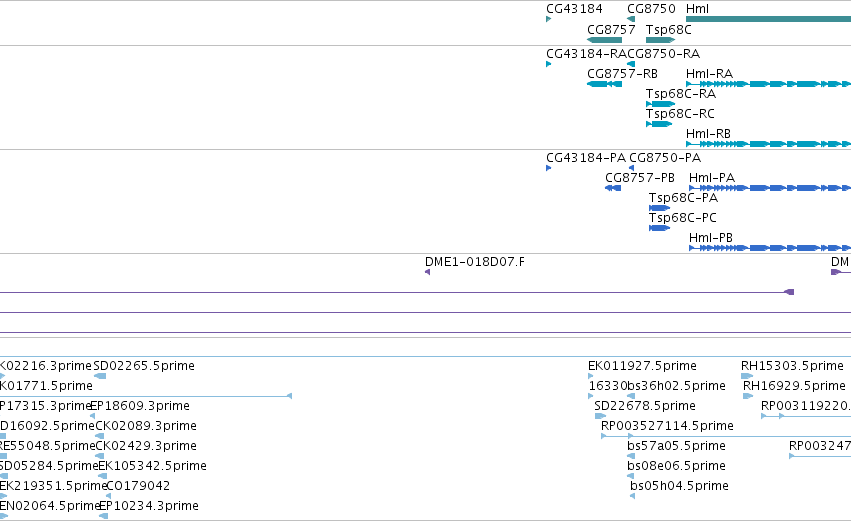Click the Tsp68C-PC blue arrow glyph
The width and height of the screenshot is (851, 521).
(x=659, y=228)
